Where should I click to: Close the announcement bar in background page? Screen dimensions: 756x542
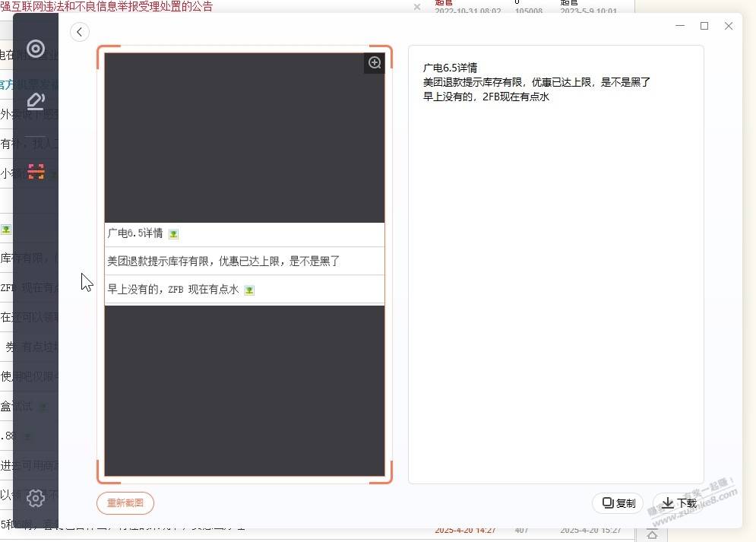pos(417,7)
